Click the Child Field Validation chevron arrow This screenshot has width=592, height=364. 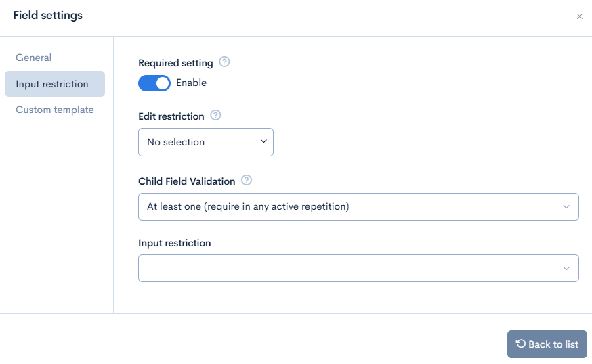[566, 207]
